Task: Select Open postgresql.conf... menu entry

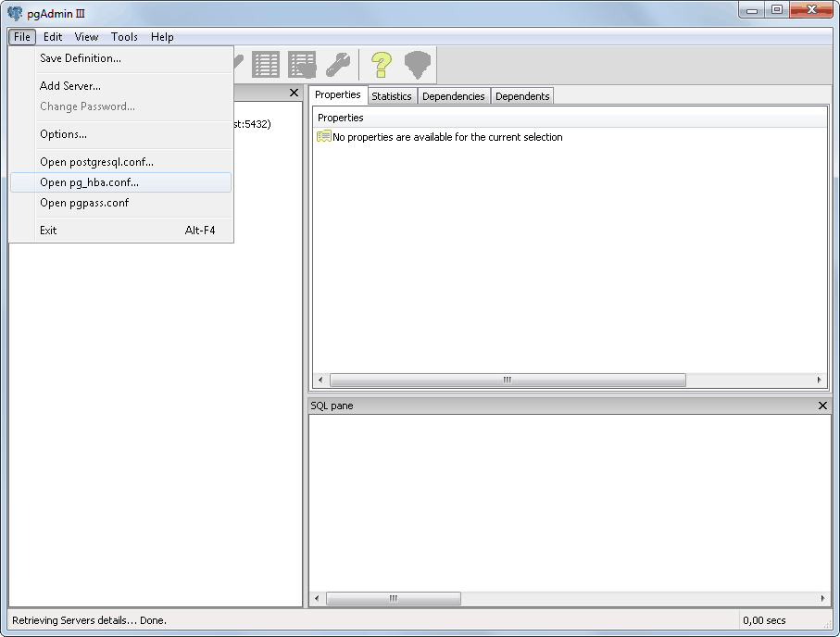Action: tap(97, 162)
